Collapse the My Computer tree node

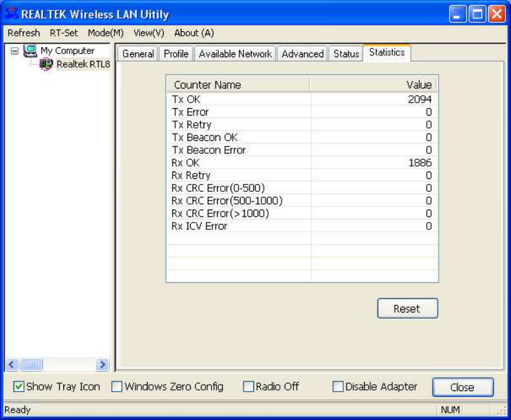(15, 51)
